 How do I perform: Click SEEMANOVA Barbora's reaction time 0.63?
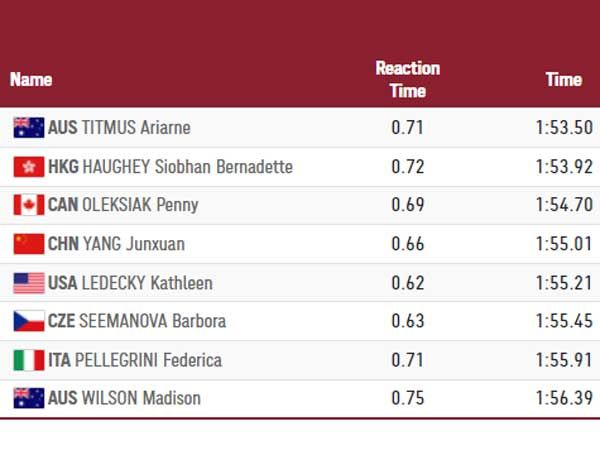[x=407, y=321]
